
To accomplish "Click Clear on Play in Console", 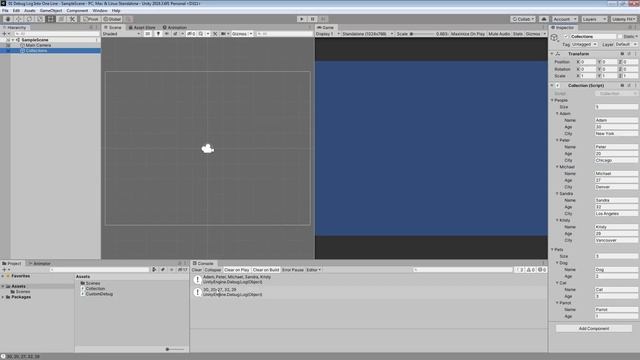I will tap(237, 270).
